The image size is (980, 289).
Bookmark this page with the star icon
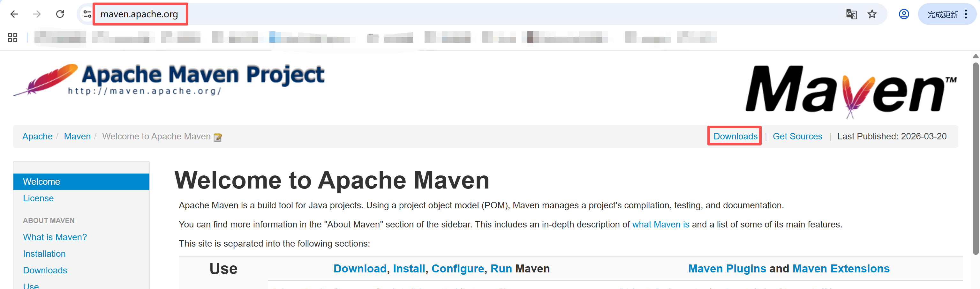[872, 14]
